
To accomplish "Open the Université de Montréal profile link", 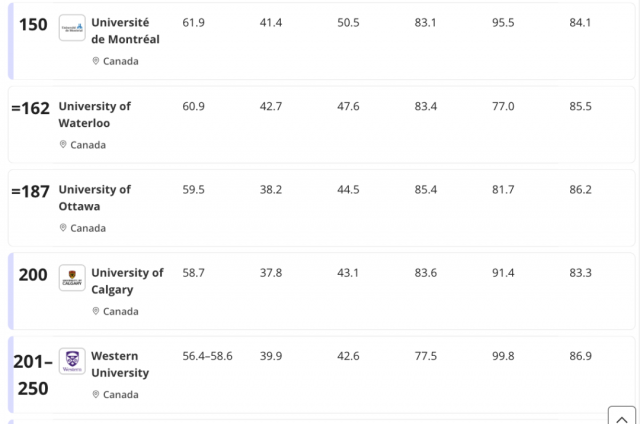I will (125, 31).
